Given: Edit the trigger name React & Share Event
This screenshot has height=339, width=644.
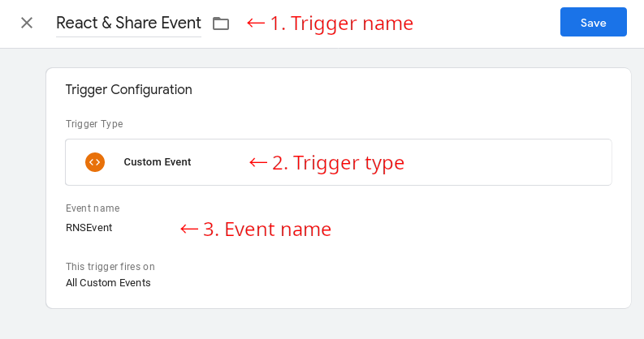Looking at the screenshot, I should click(128, 23).
